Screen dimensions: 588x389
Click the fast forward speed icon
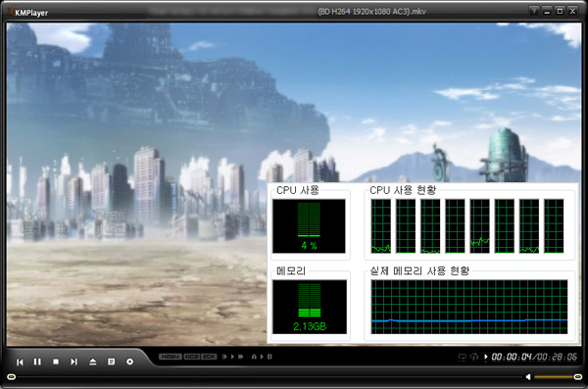click(241, 357)
